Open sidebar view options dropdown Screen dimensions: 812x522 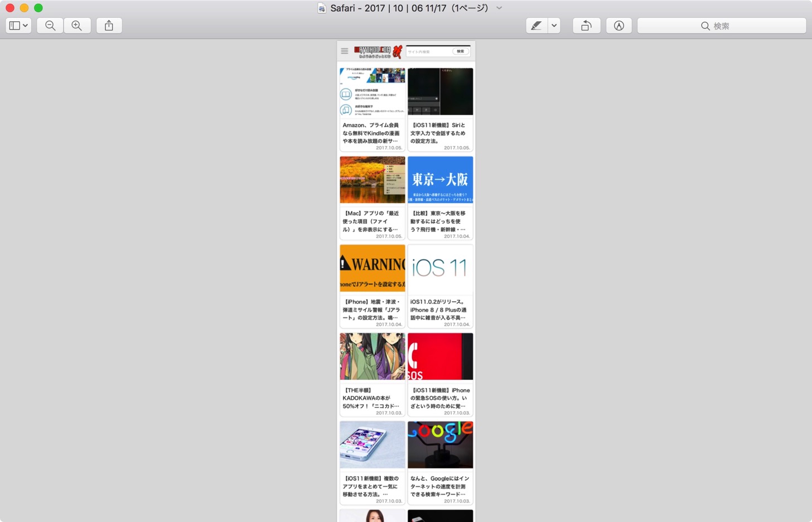18,26
